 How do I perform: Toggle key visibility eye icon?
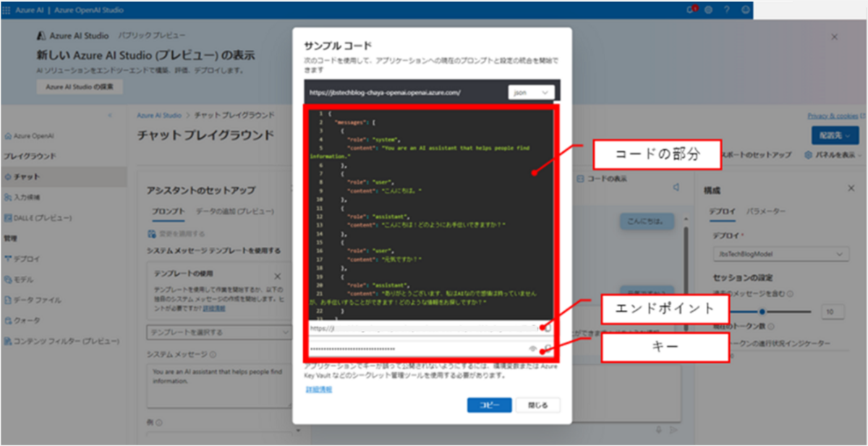pyautogui.click(x=533, y=349)
